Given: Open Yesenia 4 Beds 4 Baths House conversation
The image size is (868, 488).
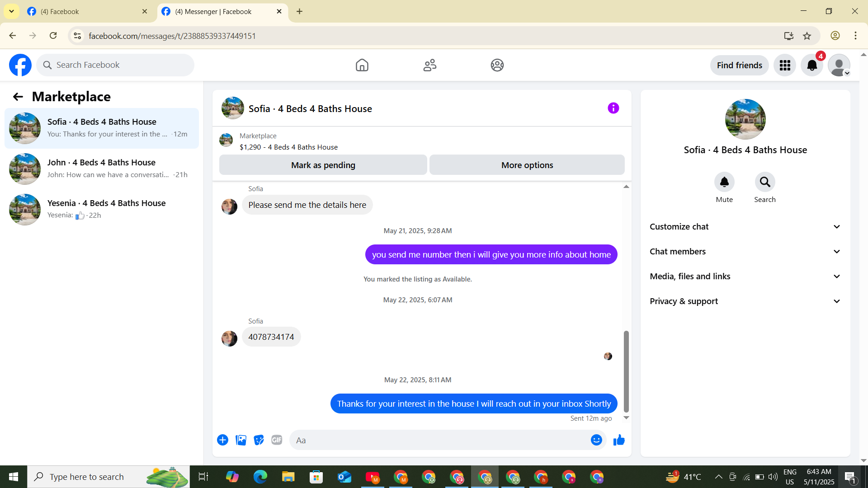Looking at the screenshot, I should 102,210.
